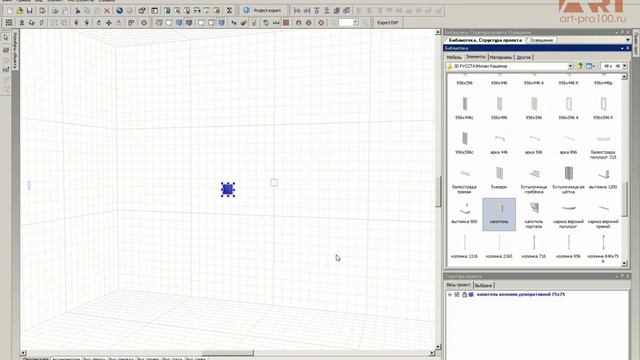Select the Библиотека, Структура проекта tab
Image resolution: width=640 pixels, height=360 pixels.
[485, 40]
